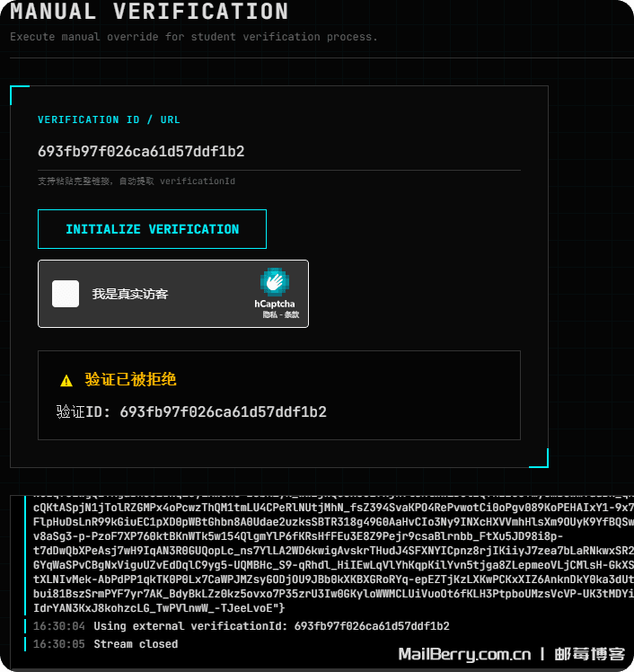The image size is (634, 672).
Task: Click the 16:30:04 log timestamp
Action: [59, 626]
